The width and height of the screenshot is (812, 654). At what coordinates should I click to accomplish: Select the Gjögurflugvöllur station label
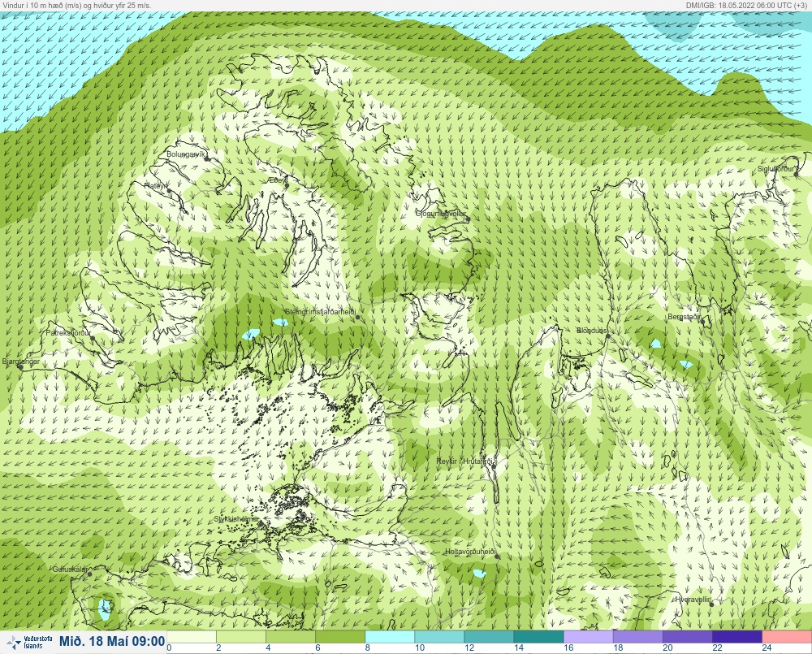[441, 214]
